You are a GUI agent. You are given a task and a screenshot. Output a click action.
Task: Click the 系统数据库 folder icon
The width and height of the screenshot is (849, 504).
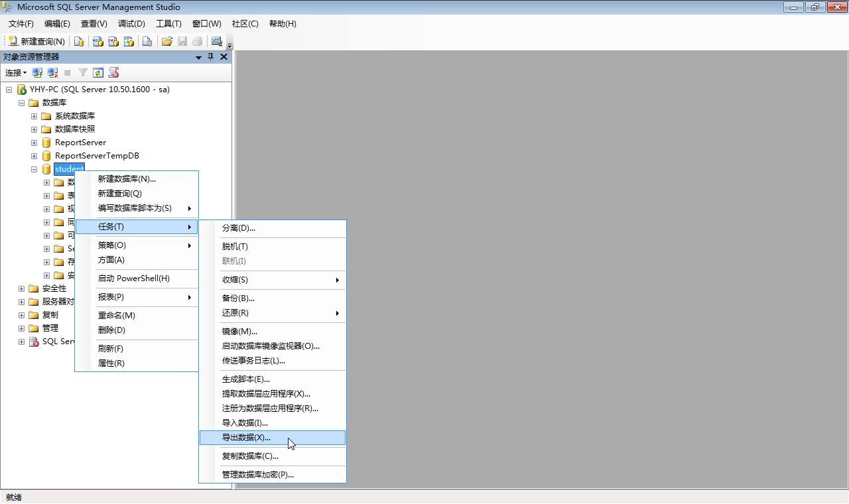coord(46,116)
